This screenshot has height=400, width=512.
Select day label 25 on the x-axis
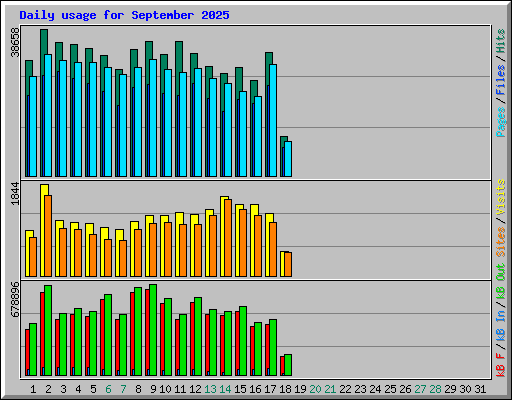tap(390, 389)
